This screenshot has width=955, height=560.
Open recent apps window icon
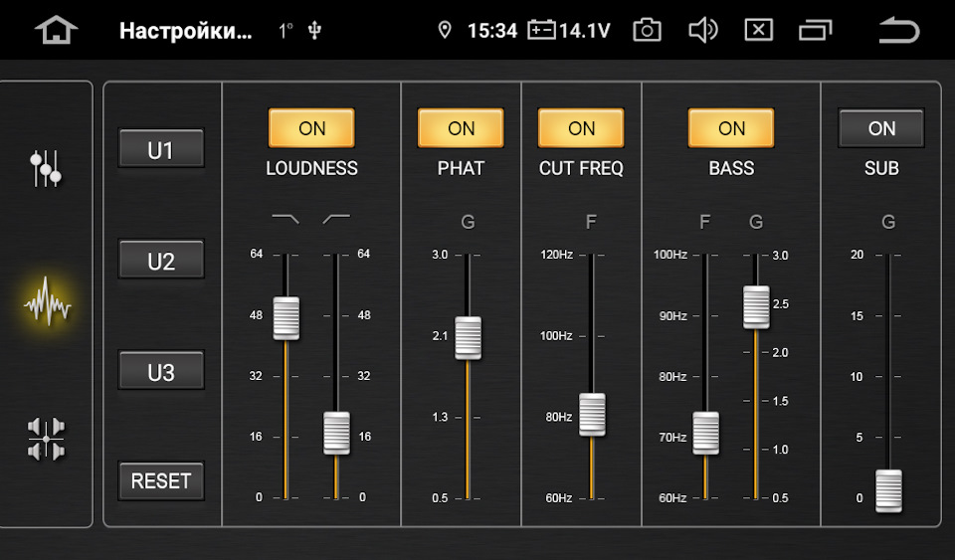click(x=815, y=30)
